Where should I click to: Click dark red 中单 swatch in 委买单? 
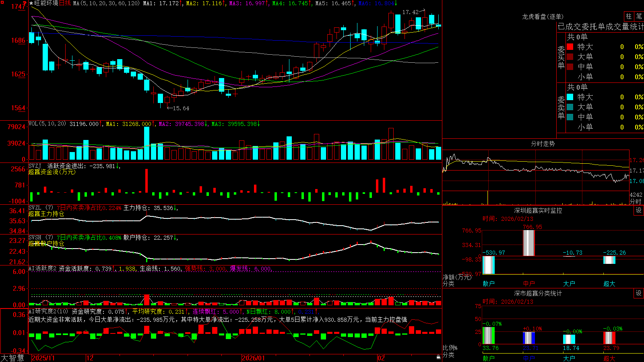point(570,67)
